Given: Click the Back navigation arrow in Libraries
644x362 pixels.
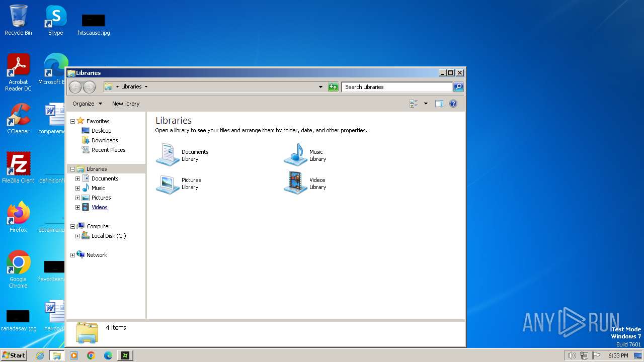Looking at the screenshot, I should [75, 87].
